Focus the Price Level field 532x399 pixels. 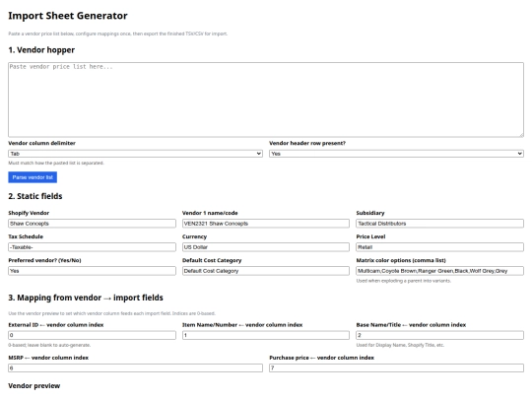[x=439, y=247]
